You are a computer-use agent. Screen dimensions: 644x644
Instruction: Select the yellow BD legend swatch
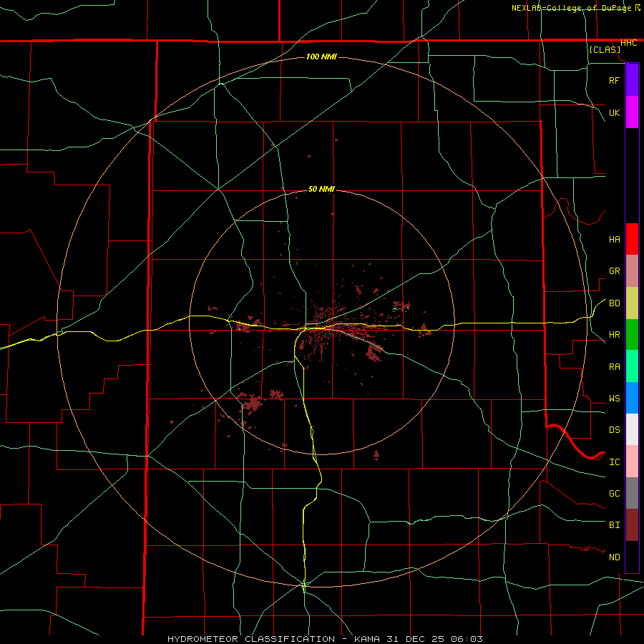pos(632,303)
